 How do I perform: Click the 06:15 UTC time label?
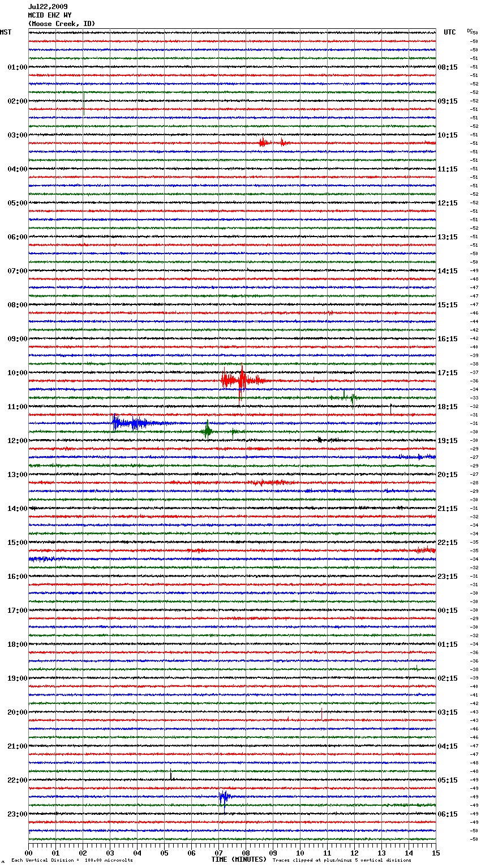click(448, 814)
